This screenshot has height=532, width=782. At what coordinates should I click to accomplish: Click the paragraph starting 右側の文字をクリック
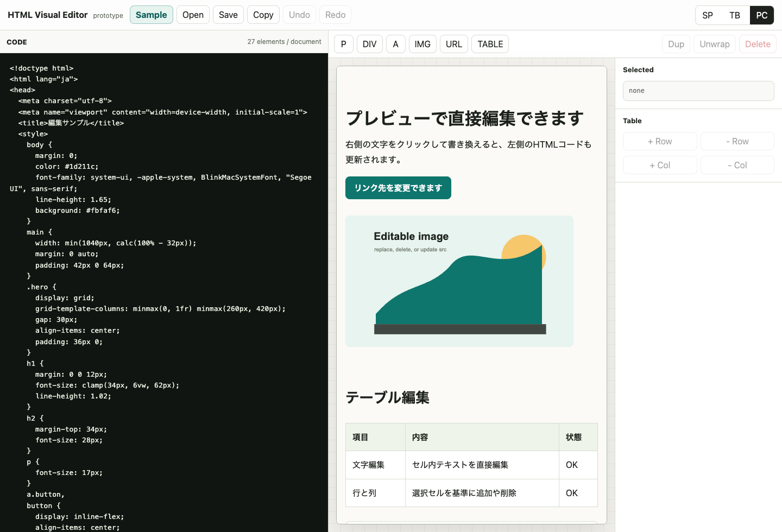pos(469,152)
